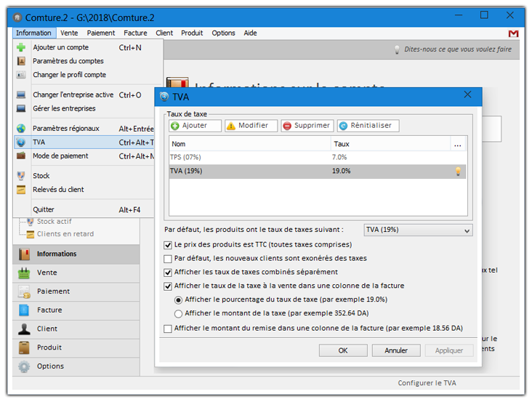Click the red Supprimer button
The height and width of the screenshot is (402, 532).
tap(307, 126)
